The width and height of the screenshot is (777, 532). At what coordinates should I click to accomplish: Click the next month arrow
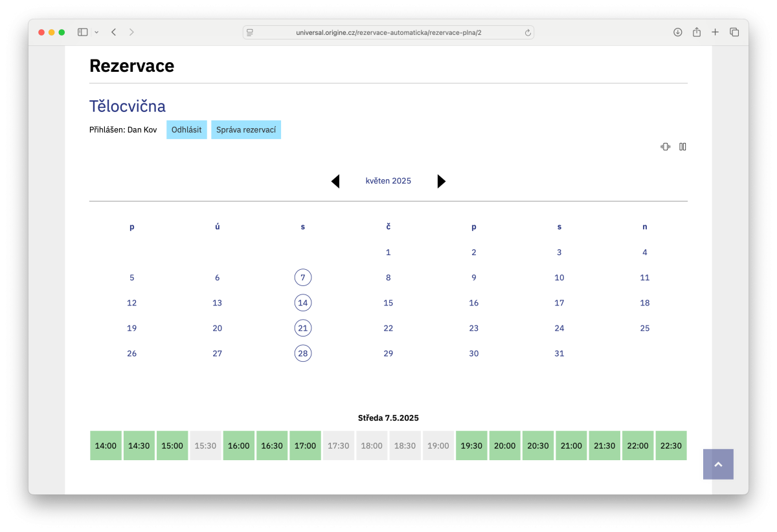[x=442, y=181]
